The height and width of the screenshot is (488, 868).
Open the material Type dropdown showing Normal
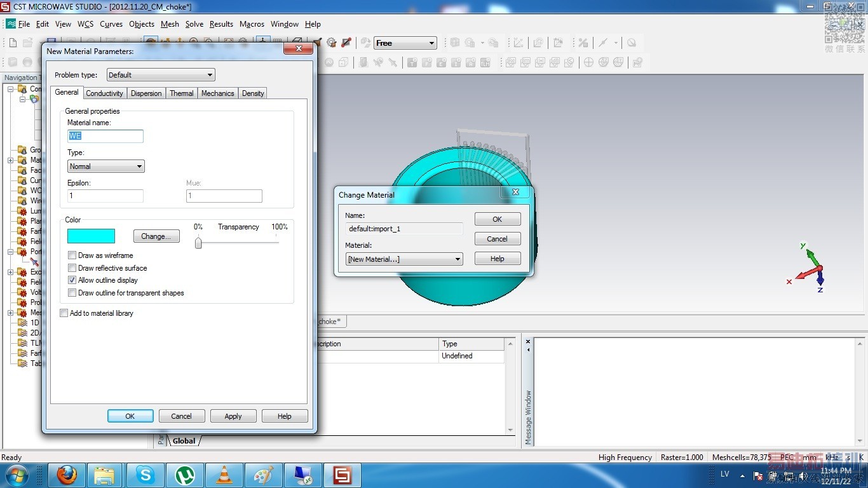(x=106, y=166)
